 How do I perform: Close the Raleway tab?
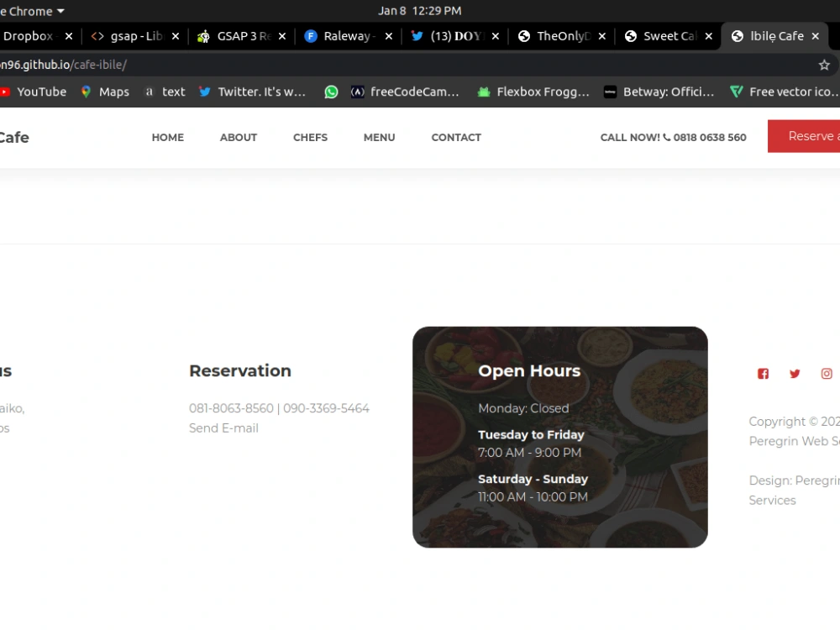pyautogui.click(x=388, y=36)
